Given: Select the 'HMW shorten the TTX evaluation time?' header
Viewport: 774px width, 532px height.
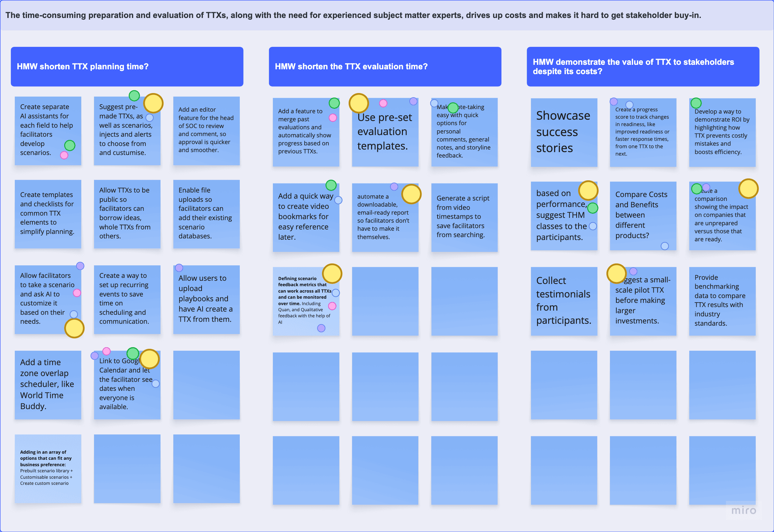Looking at the screenshot, I should click(x=385, y=66).
